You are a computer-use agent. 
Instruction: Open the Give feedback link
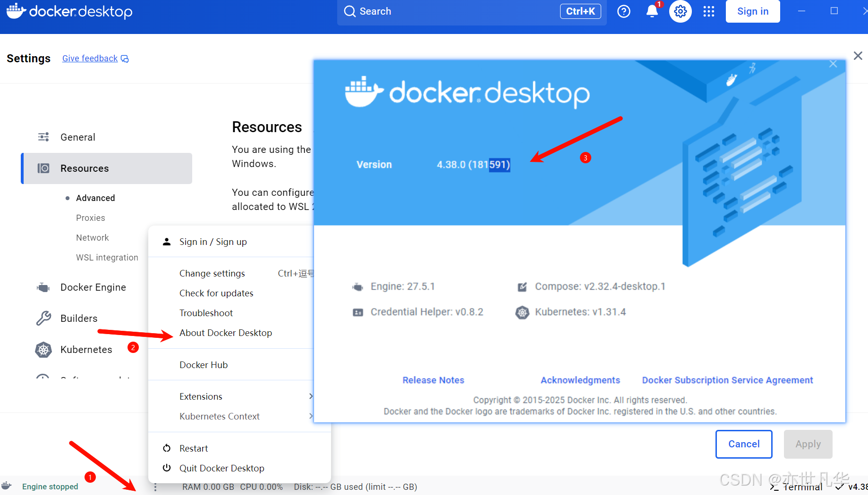90,59
